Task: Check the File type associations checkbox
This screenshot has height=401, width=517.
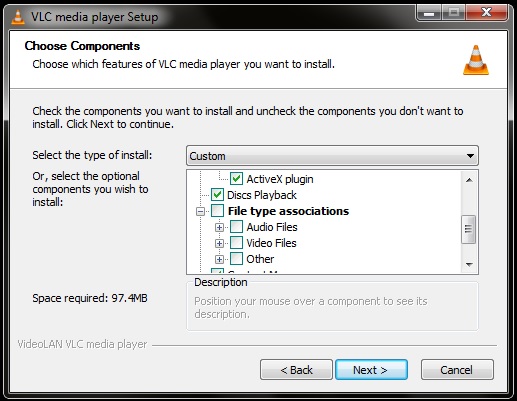Action: tap(217, 211)
